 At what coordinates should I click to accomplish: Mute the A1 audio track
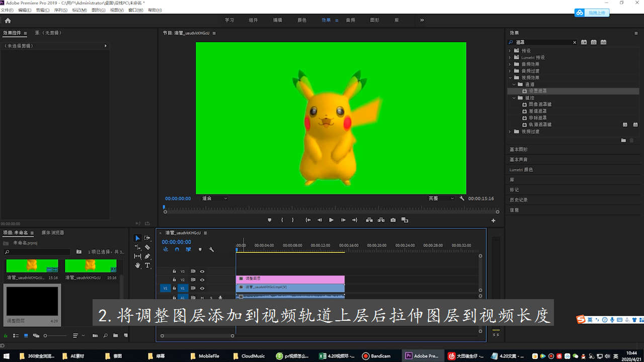coord(202,298)
